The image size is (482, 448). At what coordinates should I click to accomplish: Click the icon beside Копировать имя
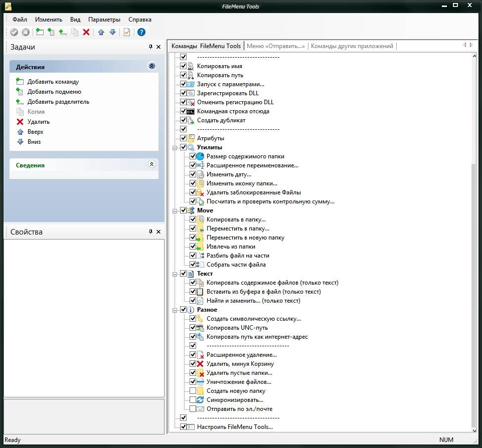191,66
